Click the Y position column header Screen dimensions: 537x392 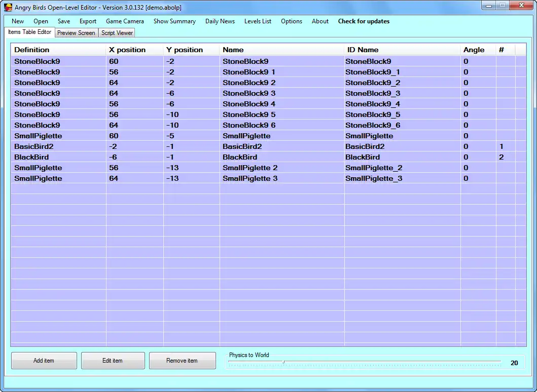[x=191, y=50]
